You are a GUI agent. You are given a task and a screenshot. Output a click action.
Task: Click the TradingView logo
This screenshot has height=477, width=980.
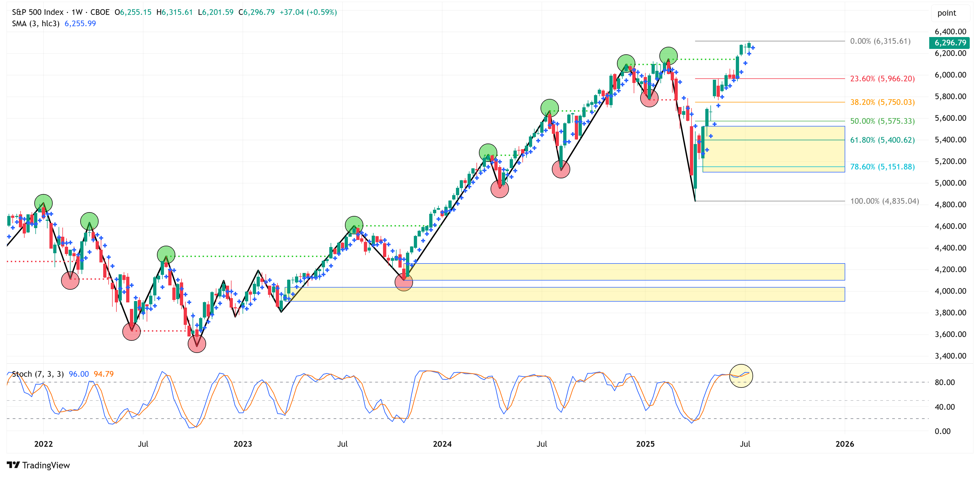38,465
